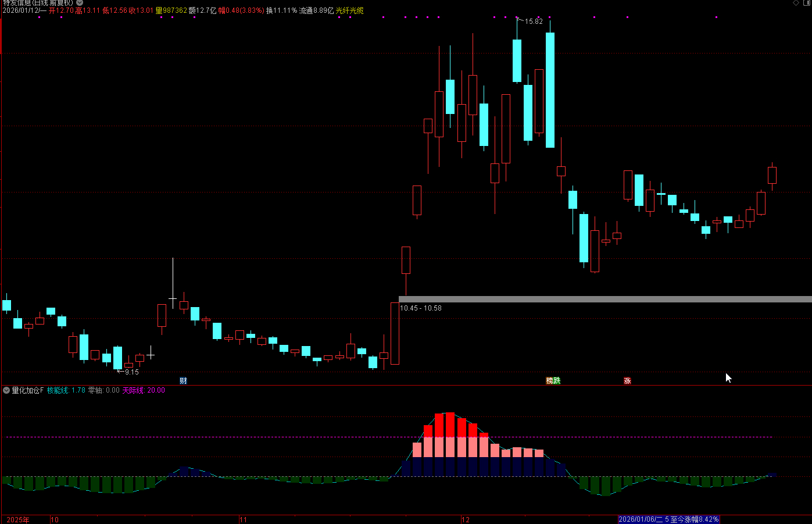Expand the 量化加仓F indicator dropdown
Screen dimensions: 812x524
(x=6, y=390)
